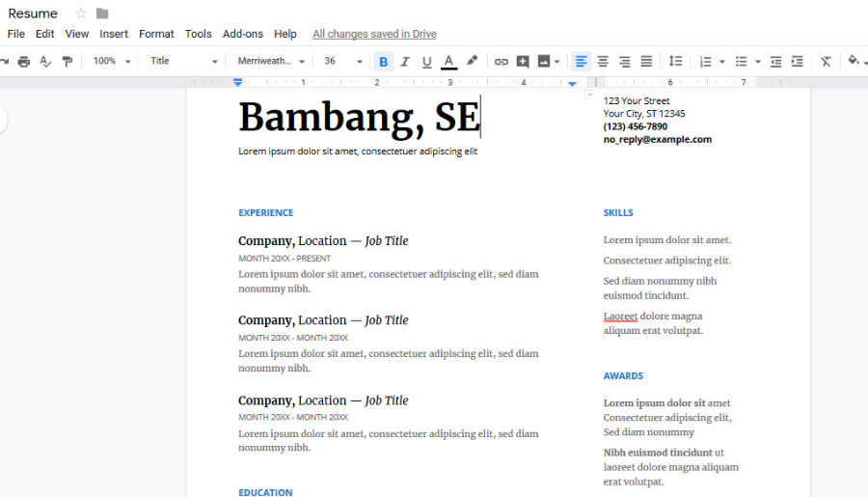
Task: Insert an image
Action: [544, 62]
